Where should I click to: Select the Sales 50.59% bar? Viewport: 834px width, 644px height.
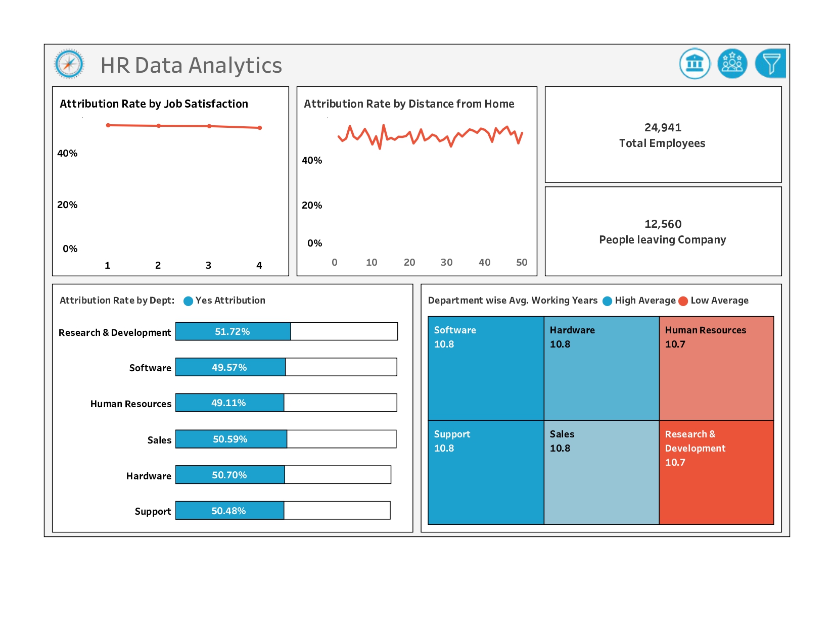231,439
